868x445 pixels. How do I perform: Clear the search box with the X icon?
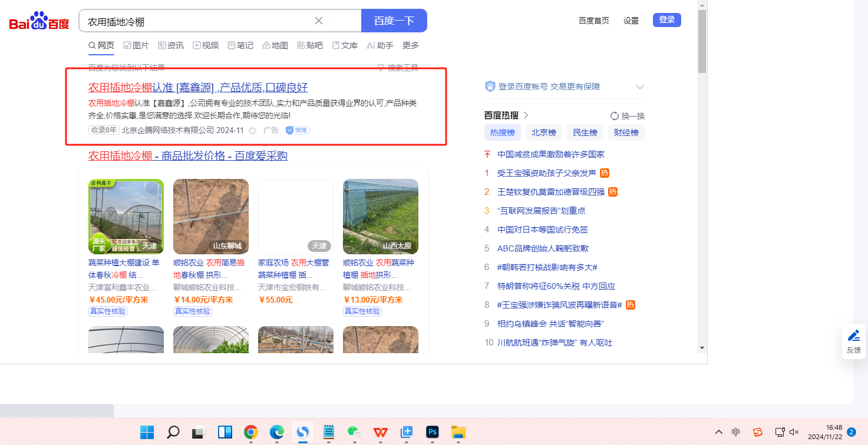coord(319,21)
